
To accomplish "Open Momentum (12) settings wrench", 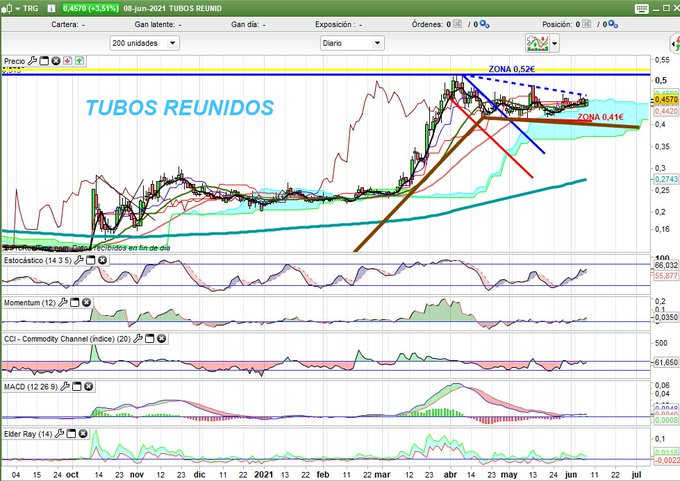I will point(63,302).
